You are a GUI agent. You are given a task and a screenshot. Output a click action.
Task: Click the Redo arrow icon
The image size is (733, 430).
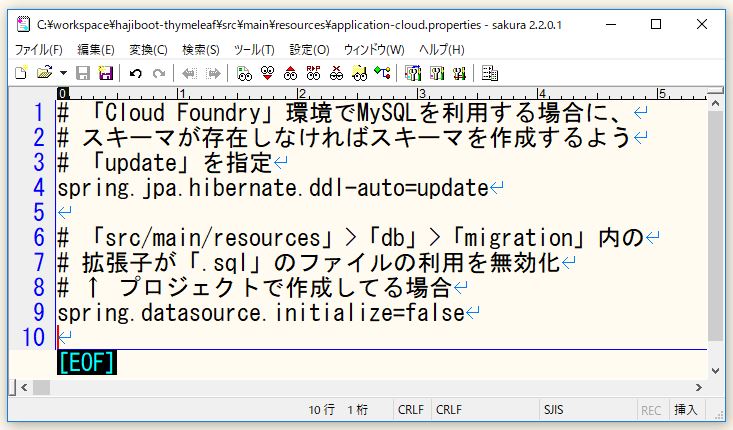click(159, 73)
